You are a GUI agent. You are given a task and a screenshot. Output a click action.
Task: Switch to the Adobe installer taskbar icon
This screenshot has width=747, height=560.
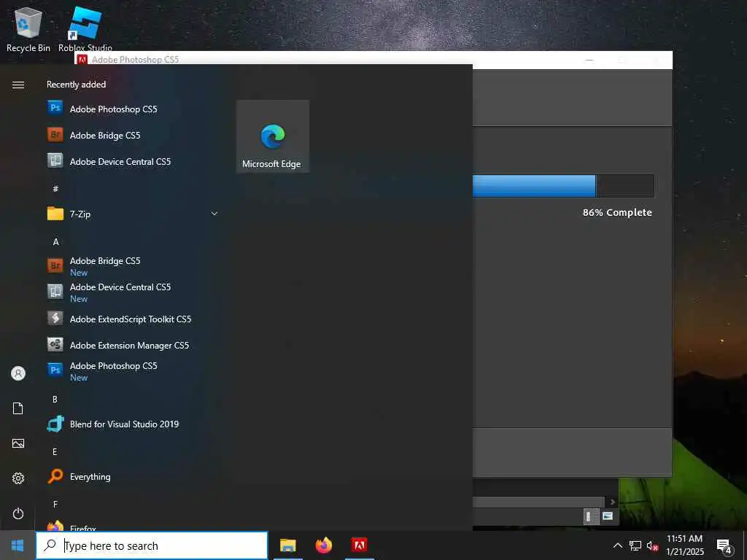[359, 545]
